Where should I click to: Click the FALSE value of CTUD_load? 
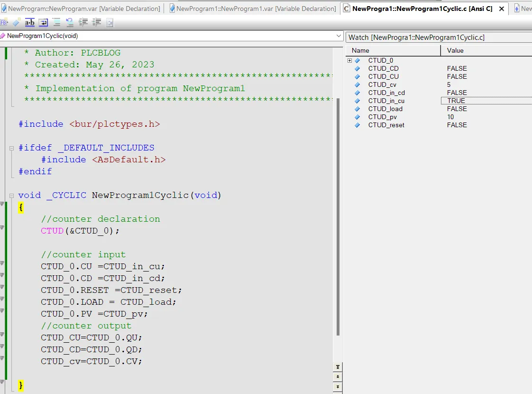click(457, 109)
